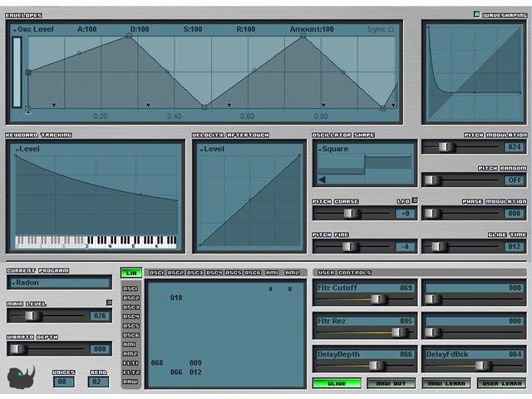Click the Fltr Cutoff slider handle
This screenshot has height=399, width=532.
click(x=377, y=299)
